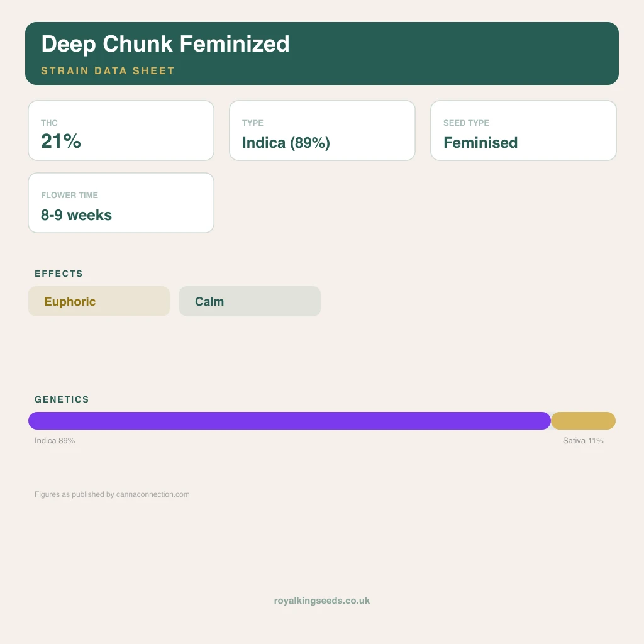Click the GENETICS section heading
This screenshot has height=644, width=644.
[x=62, y=399]
